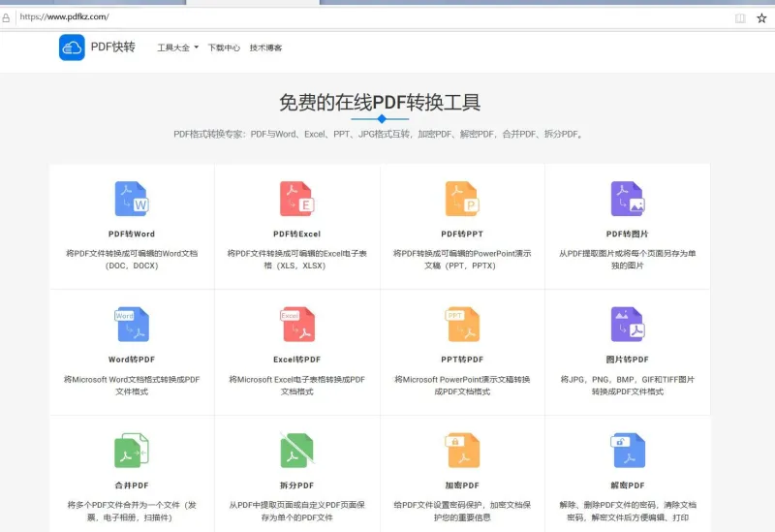Screen dimensions: 775x532
Task: Click the 免费的在线PDF转换工具 heading
Action: pyautogui.click(x=380, y=103)
